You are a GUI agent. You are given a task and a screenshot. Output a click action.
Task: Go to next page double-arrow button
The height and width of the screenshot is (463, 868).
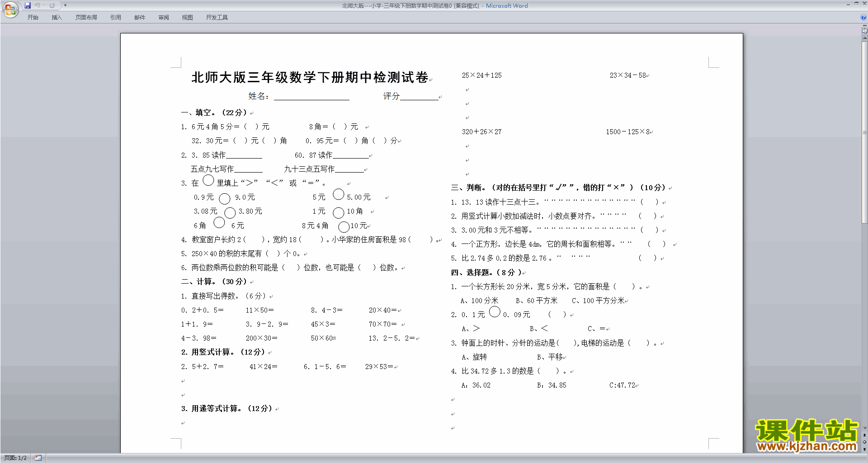(865, 449)
